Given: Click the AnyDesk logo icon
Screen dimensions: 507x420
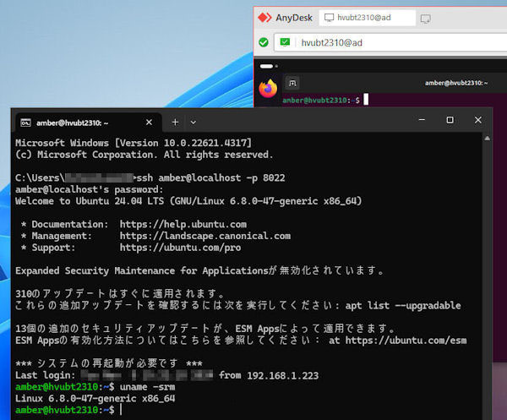Looking at the screenshot, I should (264, 18).
